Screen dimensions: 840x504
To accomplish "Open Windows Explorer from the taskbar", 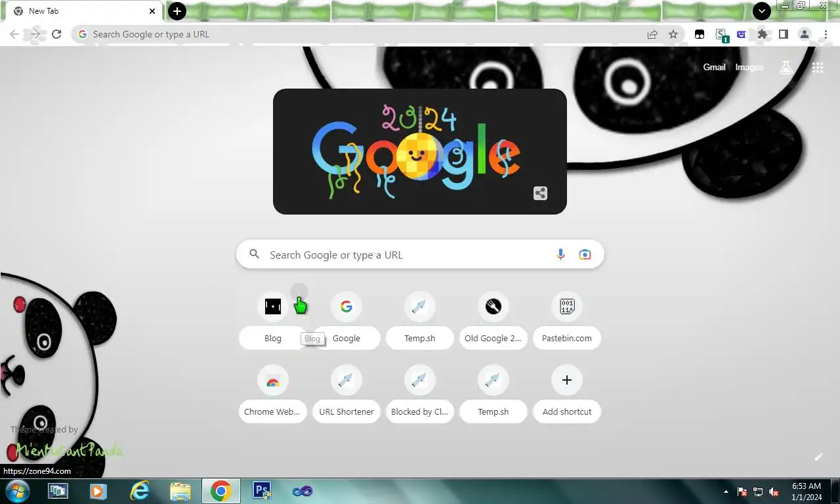I will 180,491.
